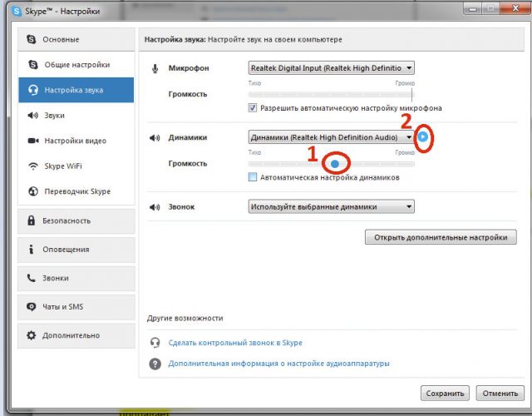Click the Skype icon beside Общие настройки
The width and height of the screenshot is (532, 416).
[33, 65]
